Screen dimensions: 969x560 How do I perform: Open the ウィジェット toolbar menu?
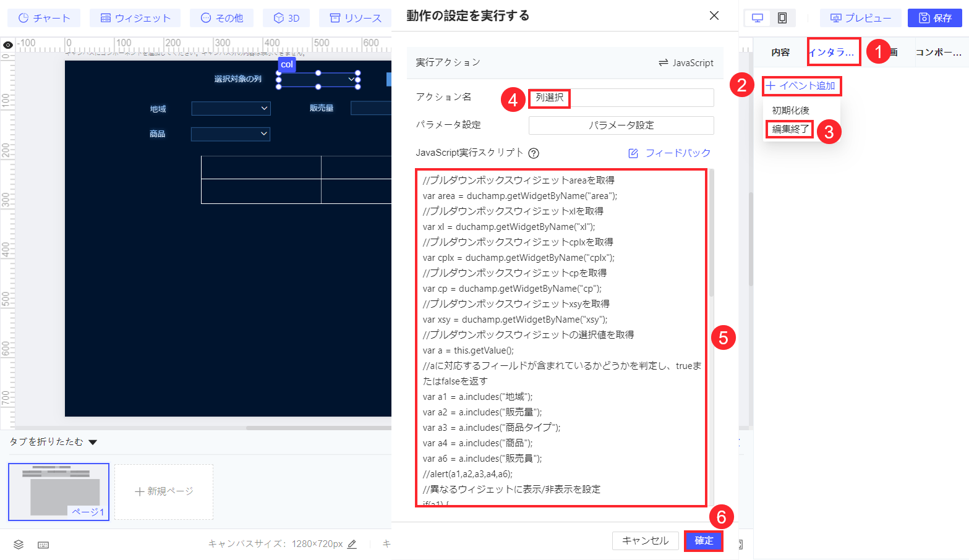click(135, 18)
